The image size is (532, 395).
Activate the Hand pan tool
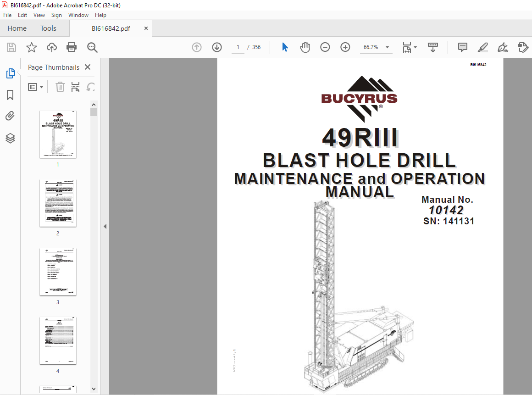point(305,47)
